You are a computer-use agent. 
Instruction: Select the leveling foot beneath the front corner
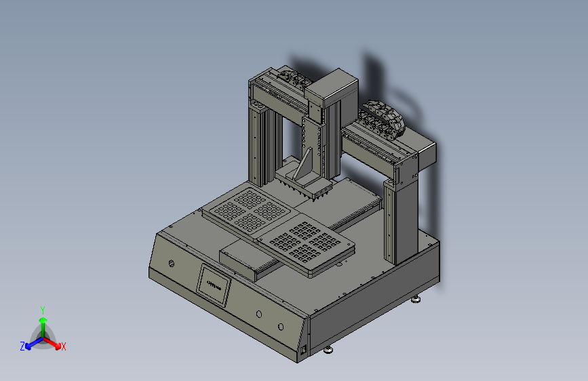point(328,350)
